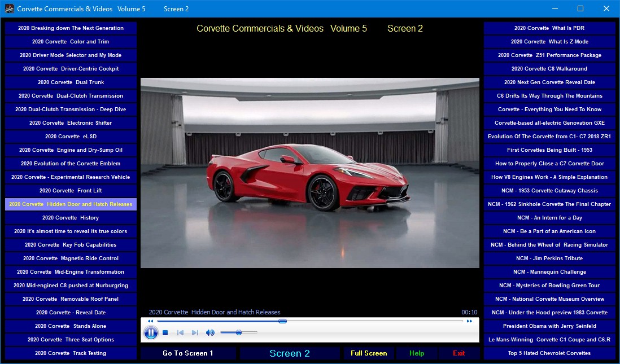Play 2020 Corvette History
Screen dimensions: 620x364
click(x=71, y=218)
